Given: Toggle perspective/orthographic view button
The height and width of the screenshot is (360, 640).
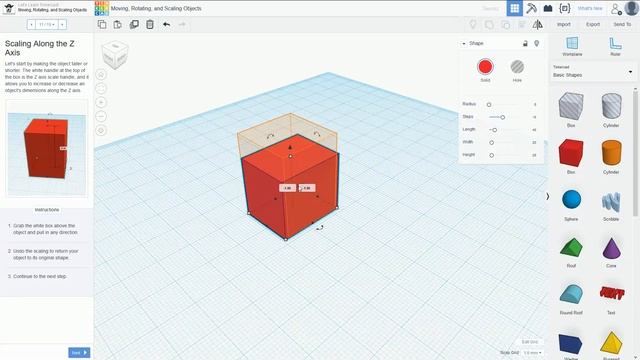Looking at the screenshot, I should (101, 130).
